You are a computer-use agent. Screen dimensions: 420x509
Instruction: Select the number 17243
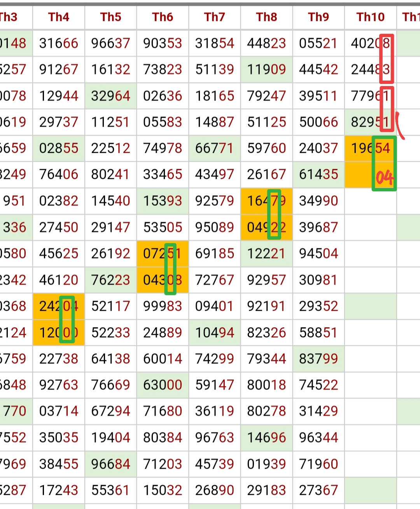(x=59, y=490)
